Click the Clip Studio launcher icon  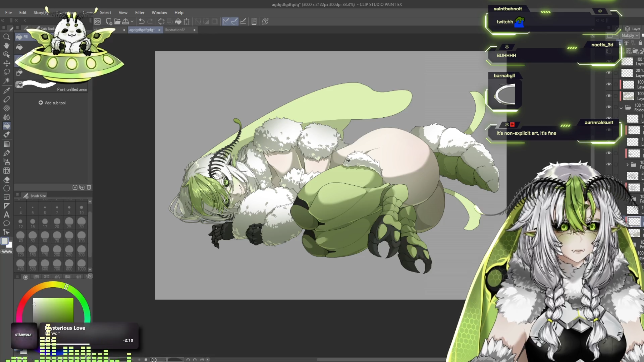[97, 21]
